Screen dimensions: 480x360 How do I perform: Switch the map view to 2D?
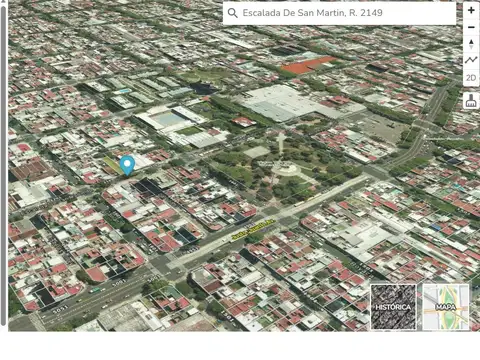tap(471, 78)
